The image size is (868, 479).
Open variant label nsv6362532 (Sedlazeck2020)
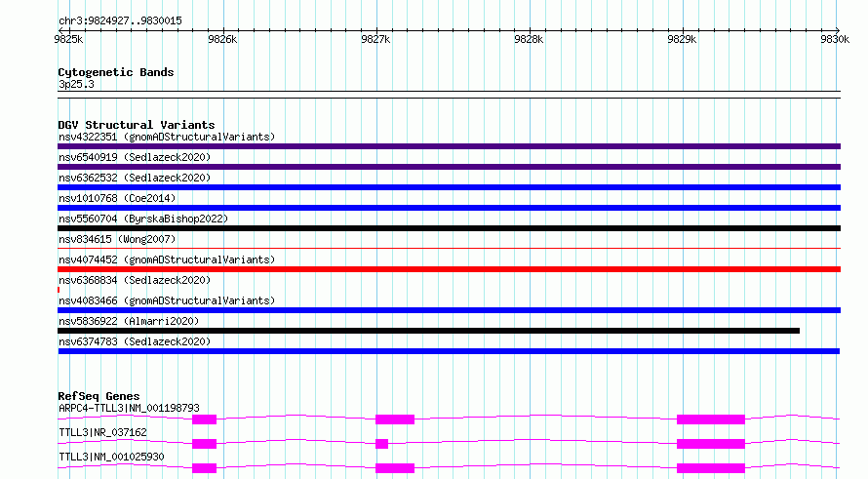click(135, 178)
